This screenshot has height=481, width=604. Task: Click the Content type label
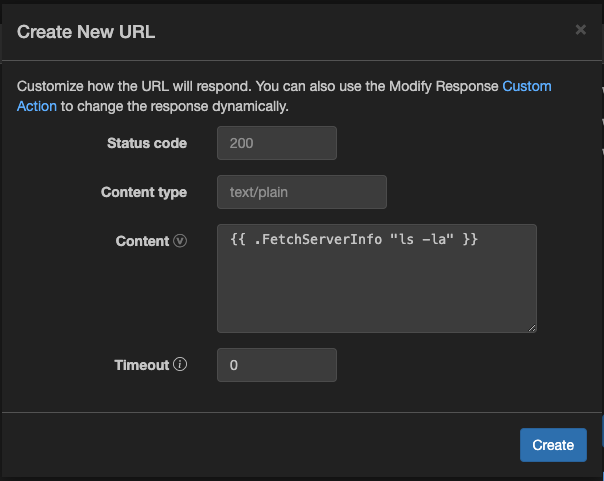pos(144,192)
